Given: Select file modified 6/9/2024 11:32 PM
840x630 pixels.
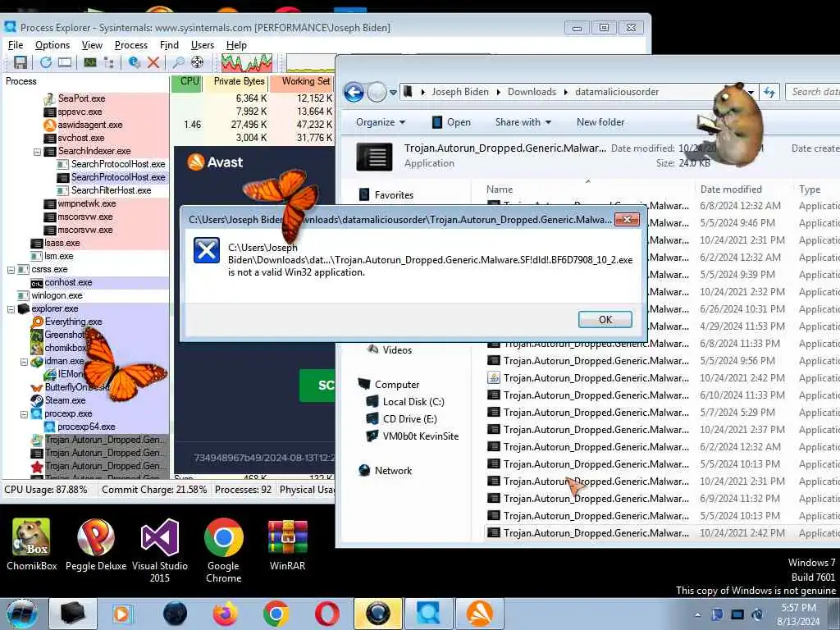Looking at the screenshot, I should [x=663, y=499].
